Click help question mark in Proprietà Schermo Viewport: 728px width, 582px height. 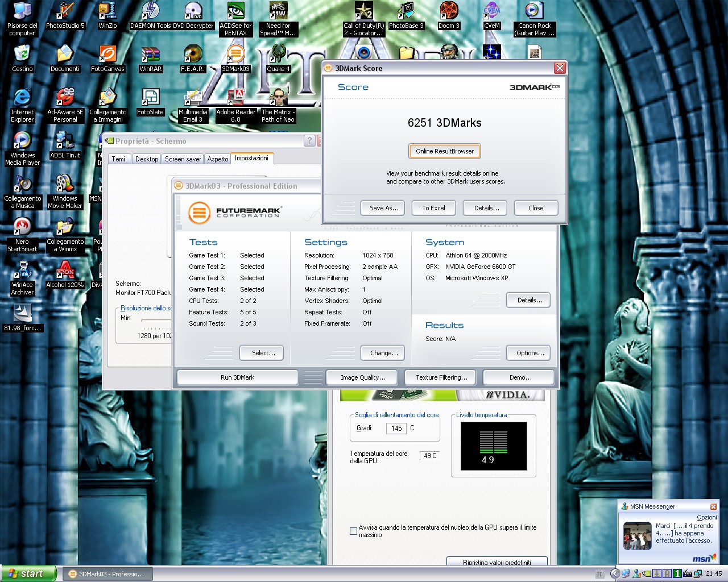click(309, 140)
